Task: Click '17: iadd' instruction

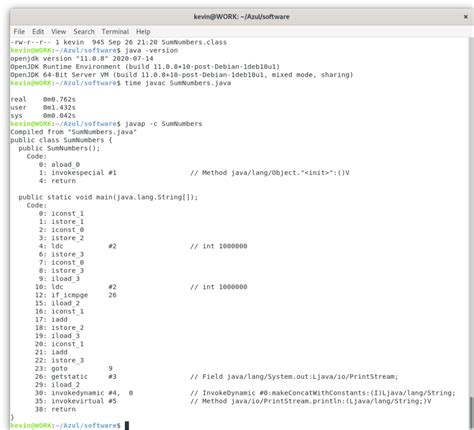Action: [x=51, y=320]
